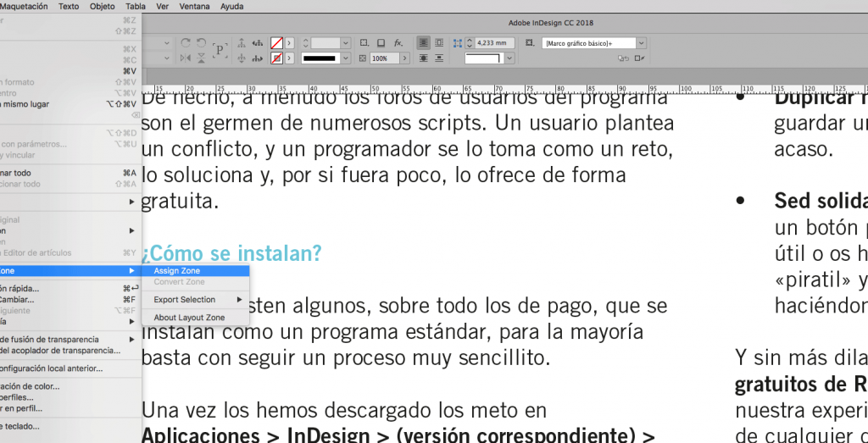Viewport: 868px width, 443px height.
Task: Open the Tabla menu
Action: click(136, 6)
